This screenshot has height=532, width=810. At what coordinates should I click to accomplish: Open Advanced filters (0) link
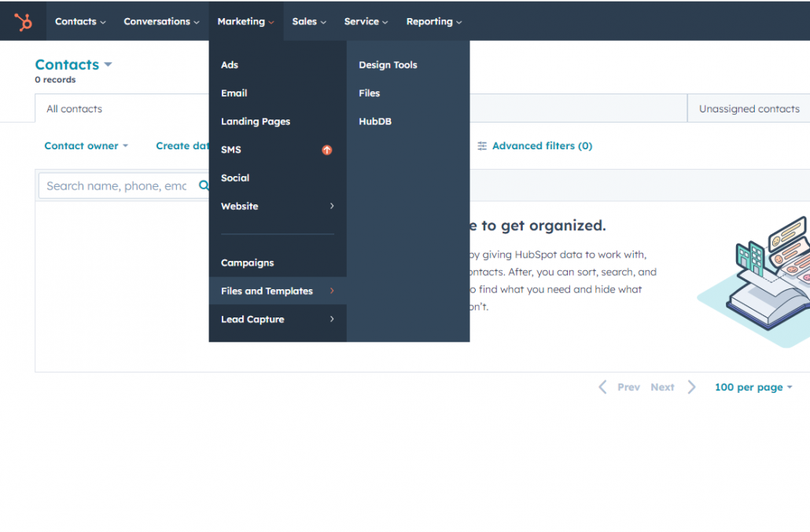[x=542, y=146]
